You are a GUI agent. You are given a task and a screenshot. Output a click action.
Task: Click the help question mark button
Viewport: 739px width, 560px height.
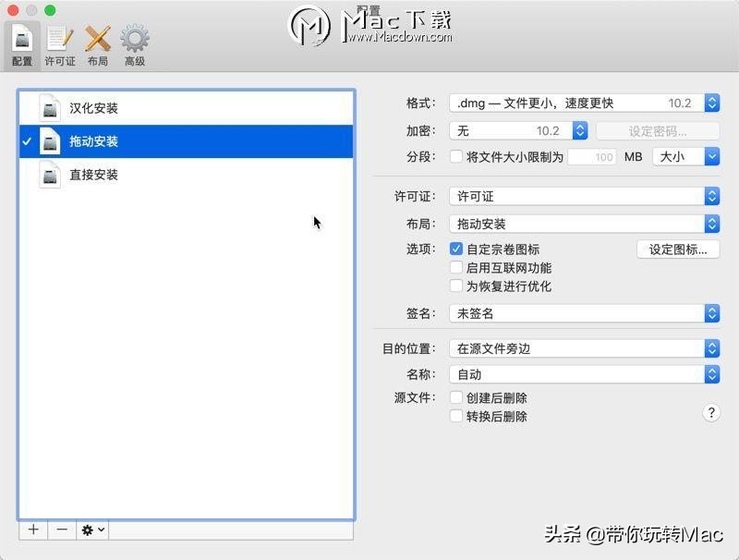709,414
